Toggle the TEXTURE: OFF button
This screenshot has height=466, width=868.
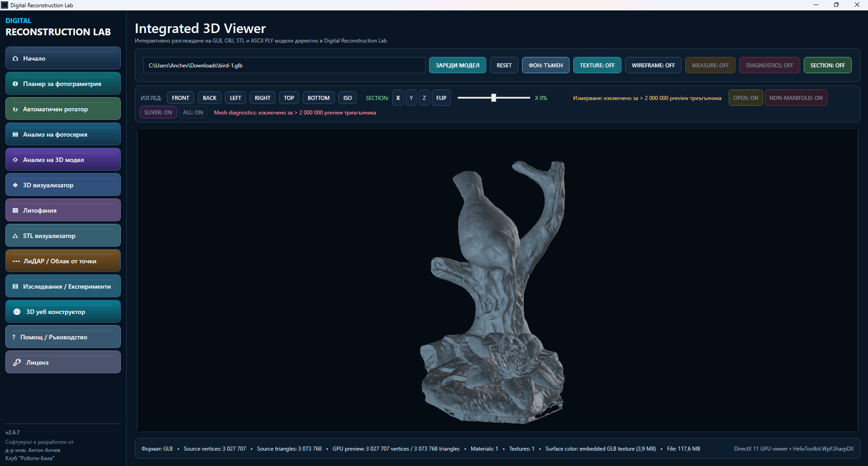(597, 65)
